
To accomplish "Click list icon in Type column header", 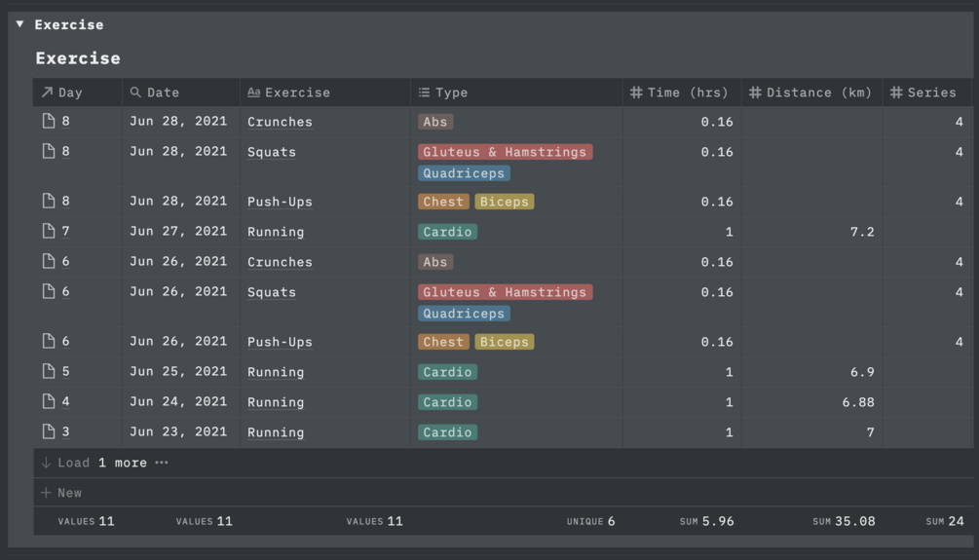I will [x=424, y=93].
